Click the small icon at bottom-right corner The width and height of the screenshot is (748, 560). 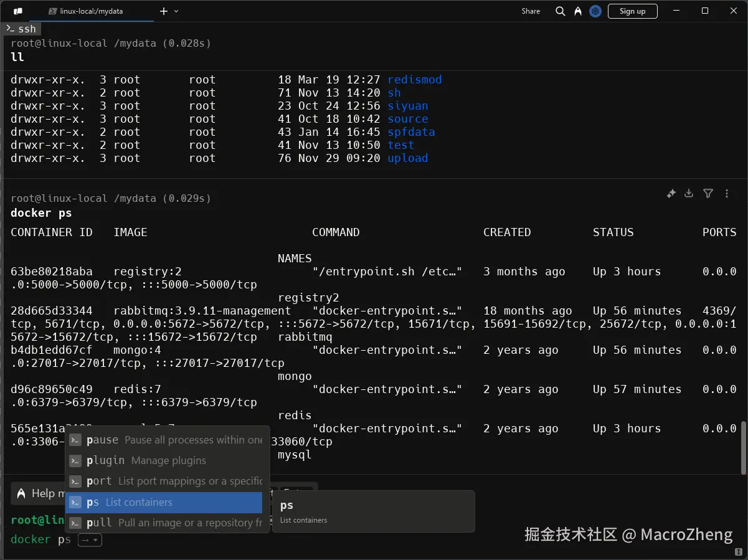[738, 552]
